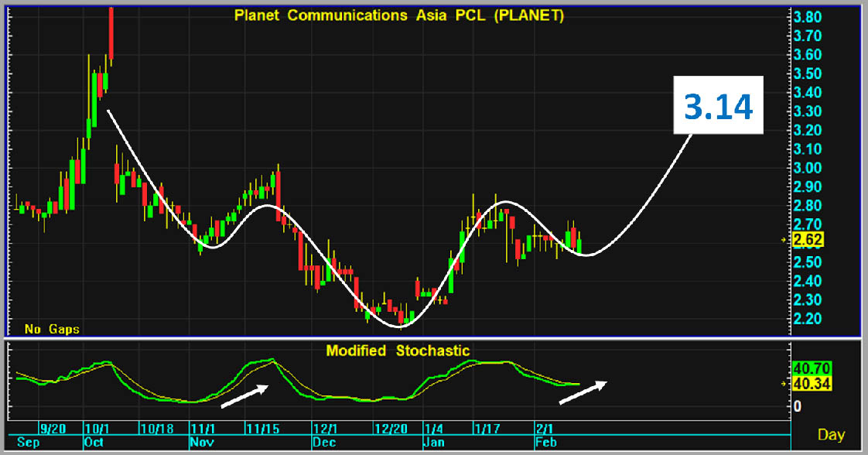Select the 'Day' timeframe label
This screenshot has height=455, width=868.
831,435
